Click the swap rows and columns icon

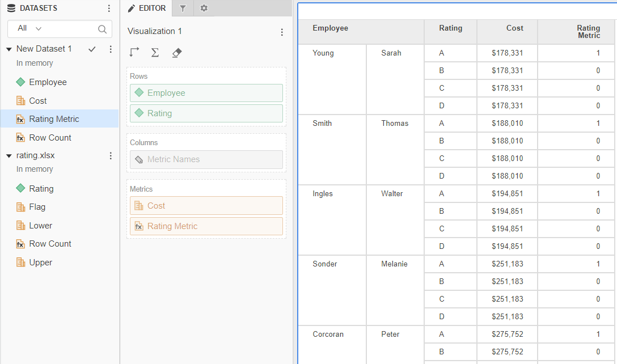(134, 53)
